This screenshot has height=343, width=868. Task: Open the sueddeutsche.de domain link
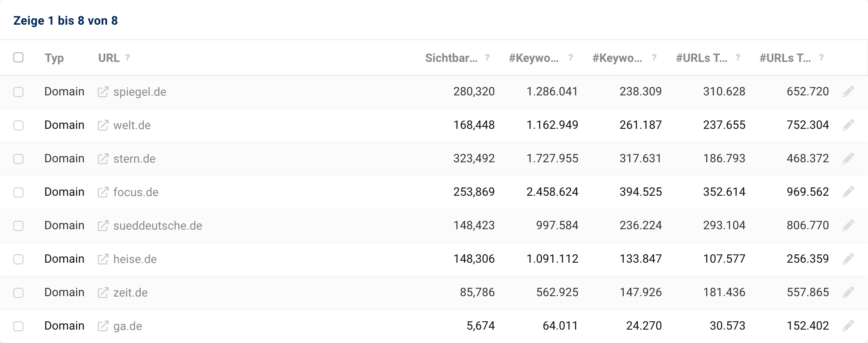[157, 226]
